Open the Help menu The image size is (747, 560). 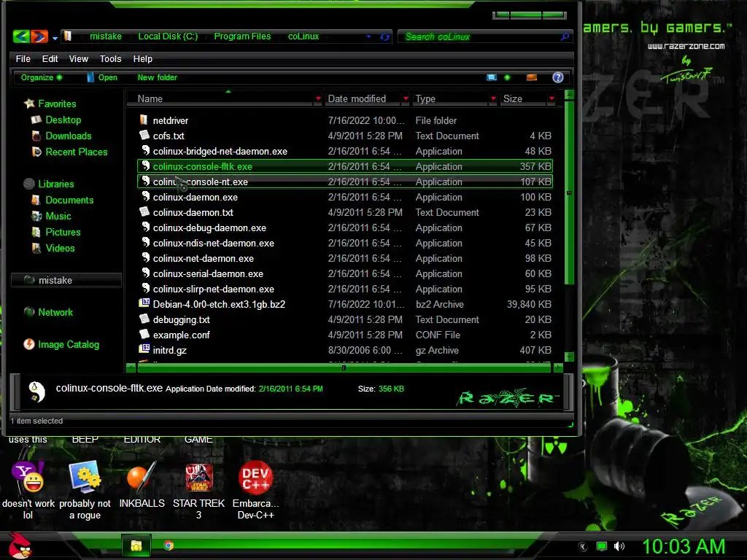[x=142, y=58]
